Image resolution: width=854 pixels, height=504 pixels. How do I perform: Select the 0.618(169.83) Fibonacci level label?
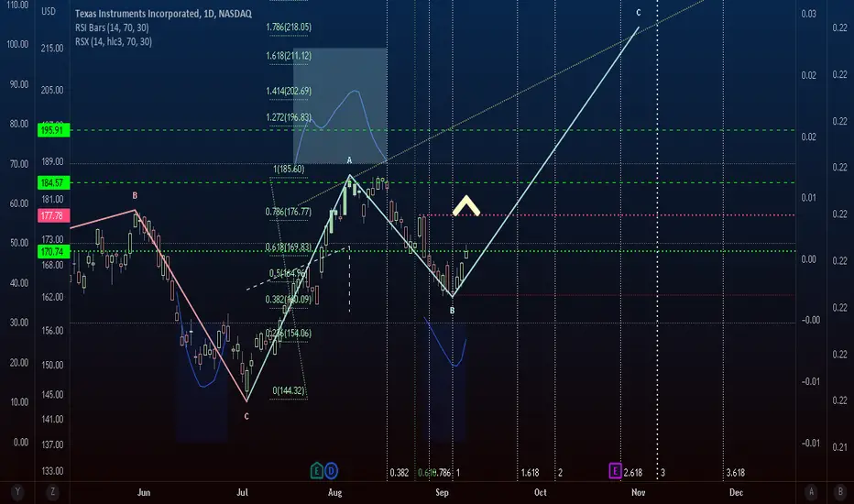tap(289, 247)
